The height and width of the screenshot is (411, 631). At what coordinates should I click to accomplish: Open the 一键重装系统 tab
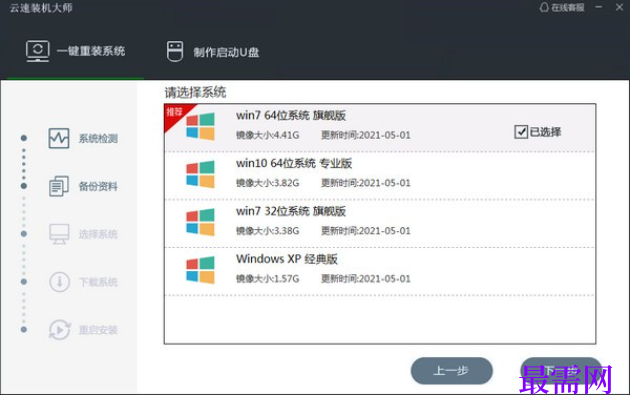tap(76, 51)
